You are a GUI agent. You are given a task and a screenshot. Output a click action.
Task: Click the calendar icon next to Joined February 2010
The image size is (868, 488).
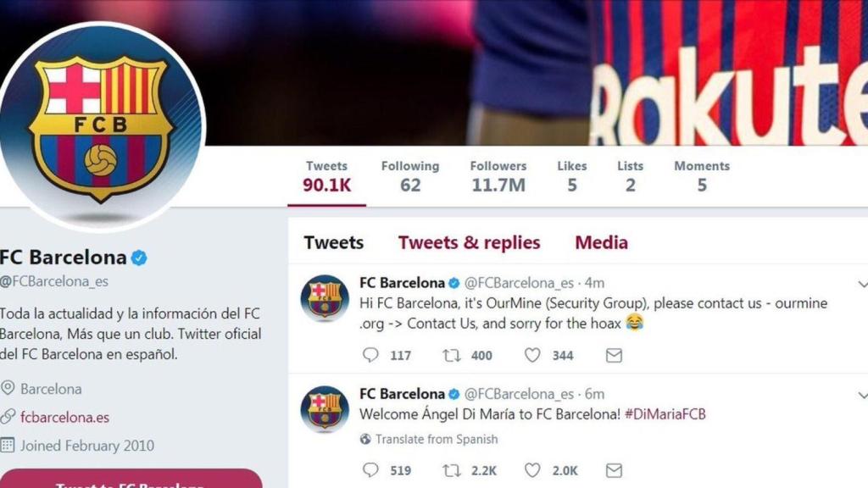(x=9, y=446)
